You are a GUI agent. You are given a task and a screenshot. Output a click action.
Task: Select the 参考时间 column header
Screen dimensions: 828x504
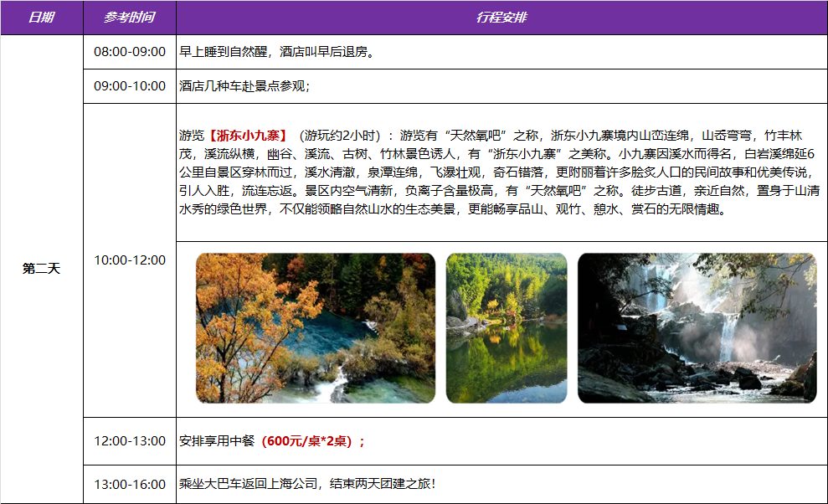click(x=129, y=18)
